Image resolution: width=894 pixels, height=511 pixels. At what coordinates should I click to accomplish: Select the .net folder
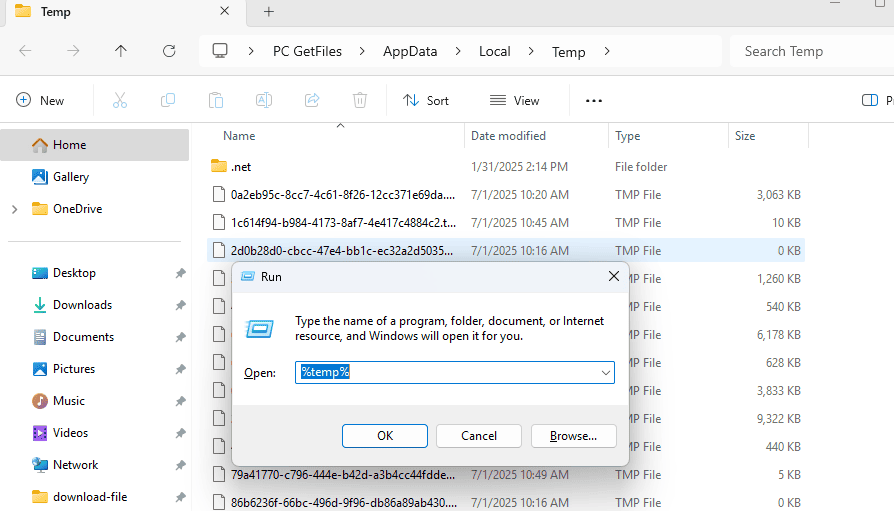click(506, 167)
